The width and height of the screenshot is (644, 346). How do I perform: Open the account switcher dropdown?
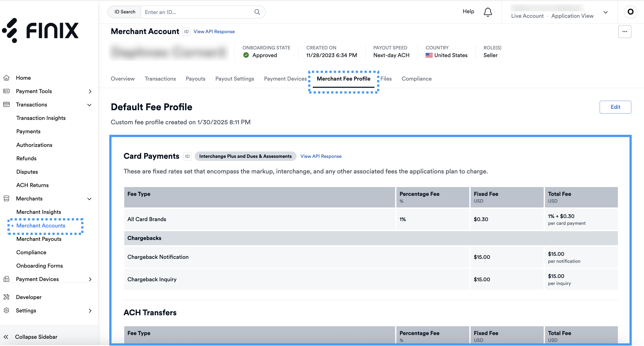pos(606,12)
